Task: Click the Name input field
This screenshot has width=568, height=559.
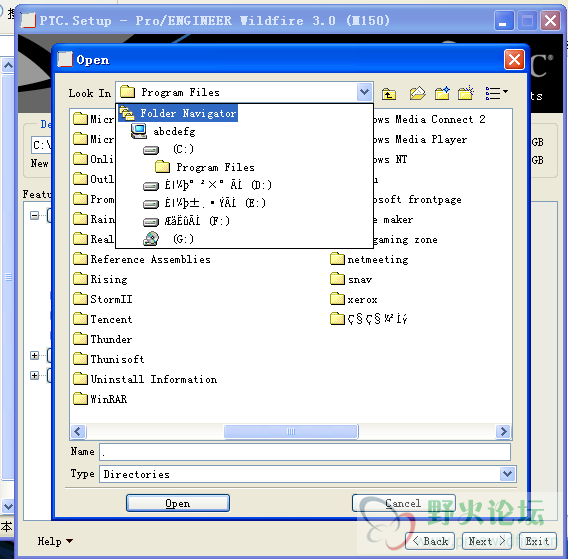Action: pyautogui.click(x=305, y=452)
